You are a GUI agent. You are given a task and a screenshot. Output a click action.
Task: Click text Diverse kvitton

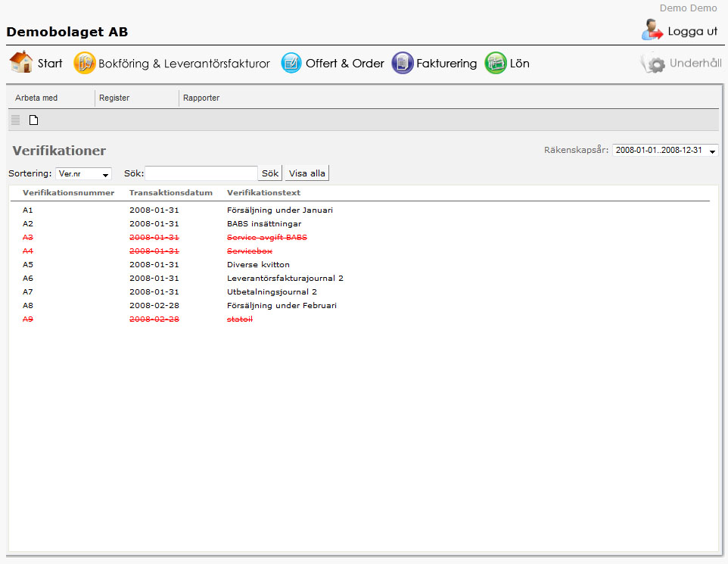pos(258,265)
